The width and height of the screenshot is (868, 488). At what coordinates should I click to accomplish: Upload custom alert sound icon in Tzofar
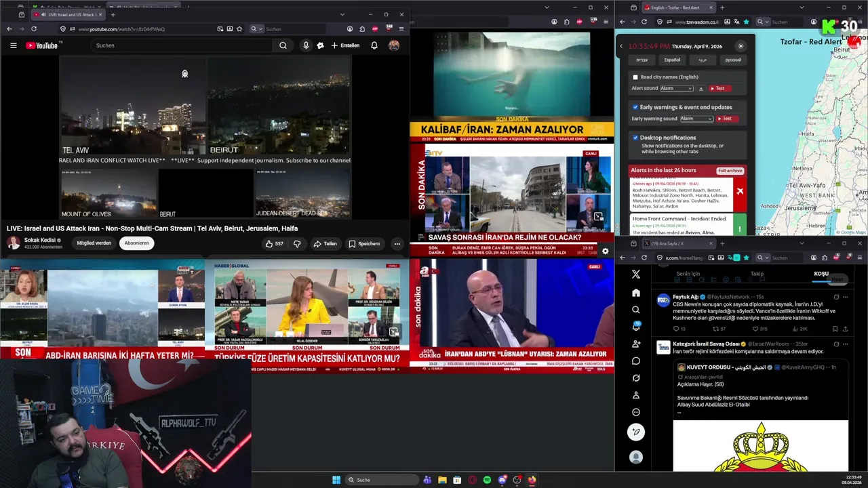pos(701,88)
